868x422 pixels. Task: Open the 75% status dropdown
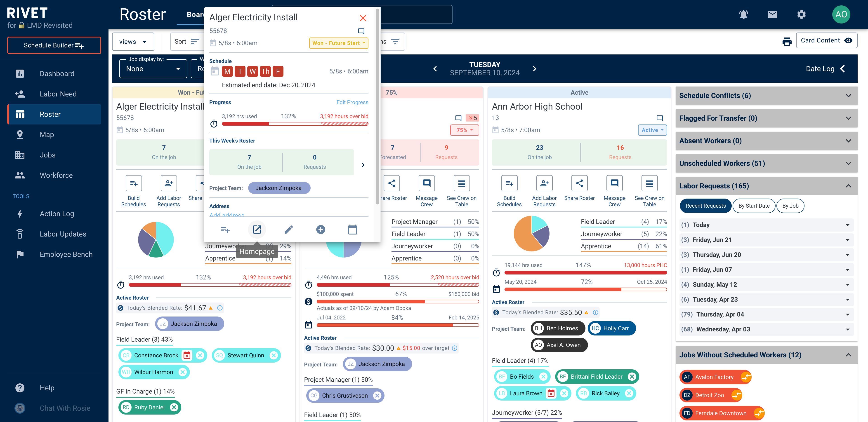click(x=465, y=130)
